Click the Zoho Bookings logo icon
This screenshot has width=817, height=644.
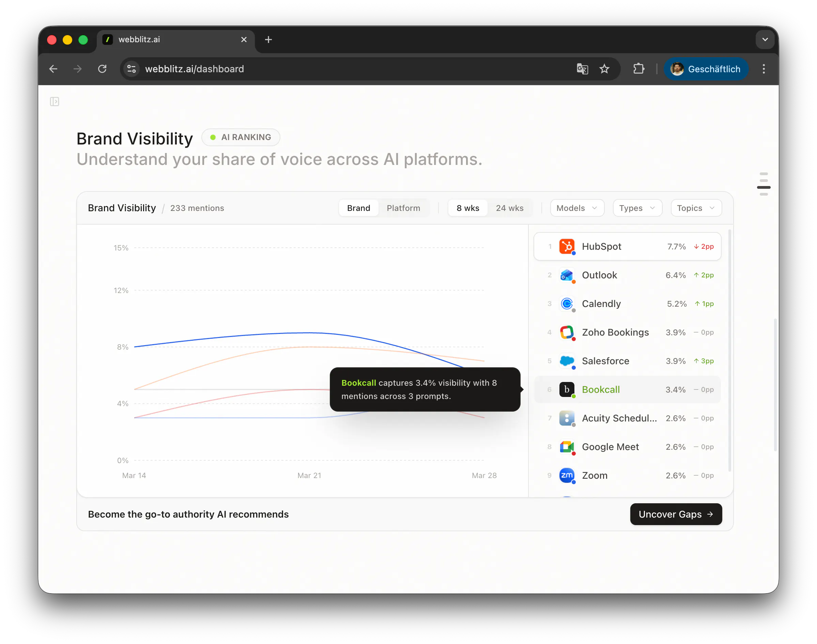(x=566, y=332)
